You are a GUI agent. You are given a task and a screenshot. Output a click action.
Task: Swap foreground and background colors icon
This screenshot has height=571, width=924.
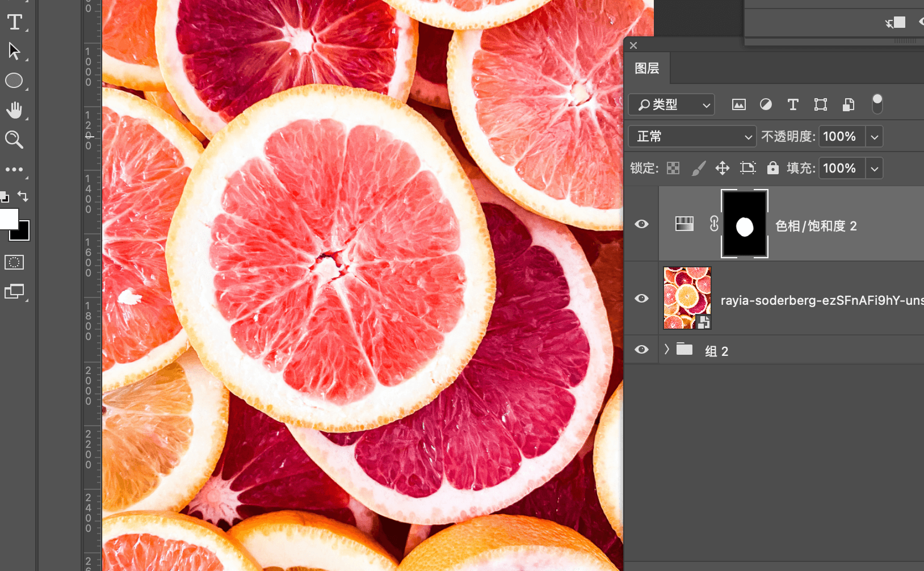23,196
